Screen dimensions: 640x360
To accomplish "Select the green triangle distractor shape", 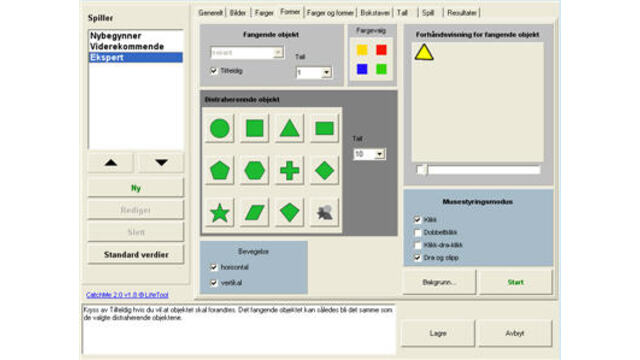I will tap(289, 128).
